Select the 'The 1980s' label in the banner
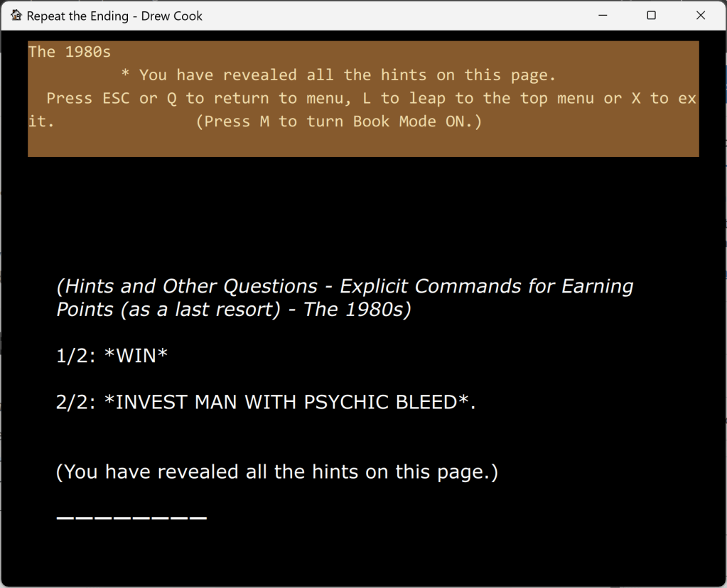Screen dimensions: 727x588 tap(69, 51)
